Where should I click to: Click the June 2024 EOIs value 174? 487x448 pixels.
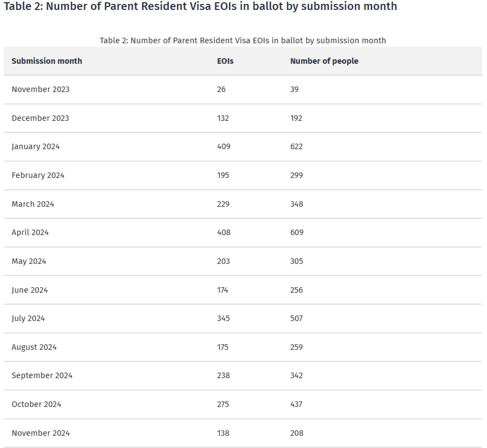(222, 290)
